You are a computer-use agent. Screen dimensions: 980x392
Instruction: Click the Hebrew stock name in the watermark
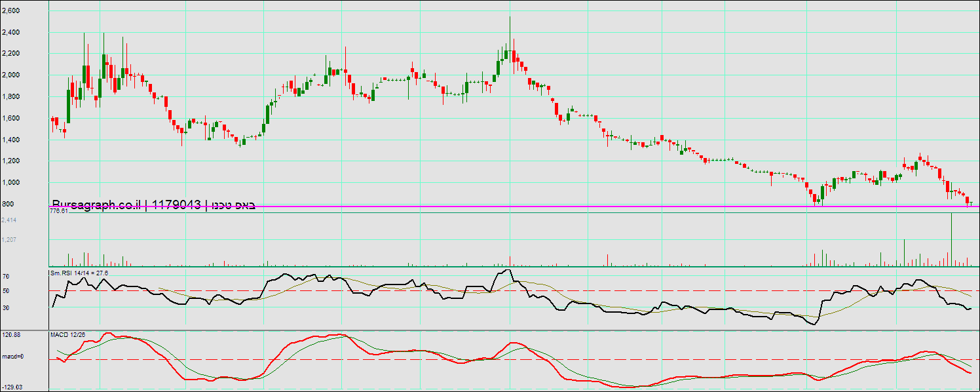231,205
